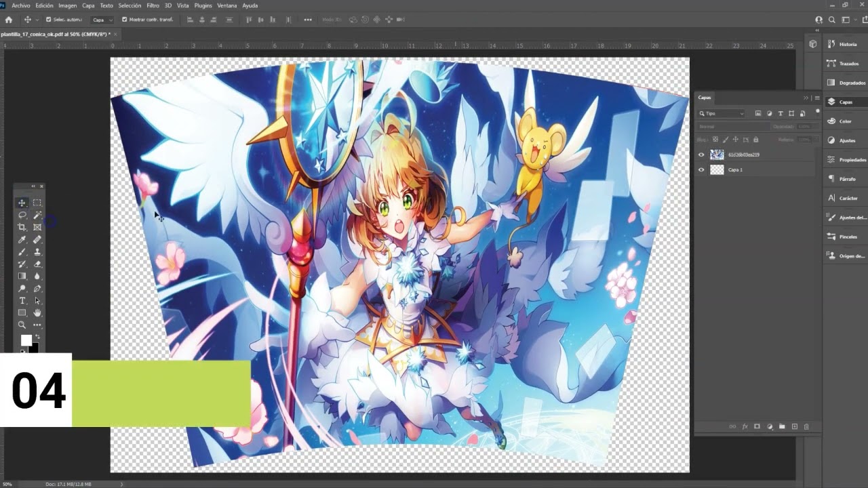Image resolution: width=868 pixels, height=488 pixels.
Task: Collapse the Capas panel with double arrows
Action: (806, 98)
